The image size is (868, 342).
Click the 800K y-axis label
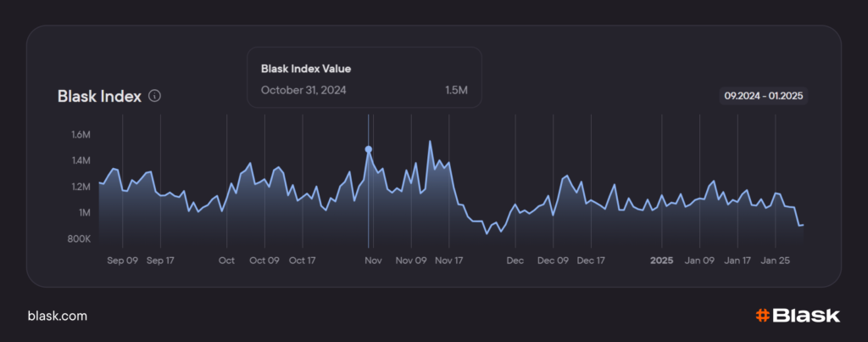pos(78,239)
